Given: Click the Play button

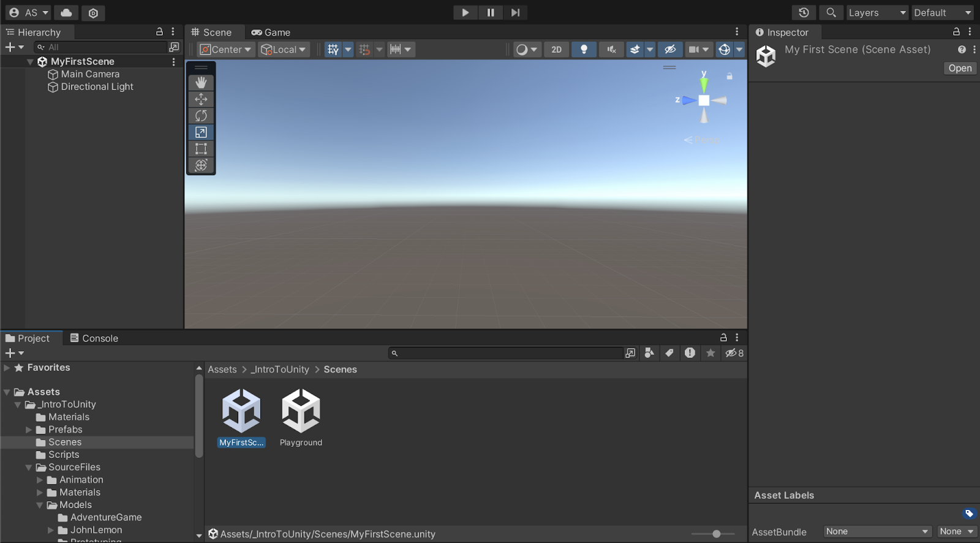Looking at the screenshot, I should [465, 12].
